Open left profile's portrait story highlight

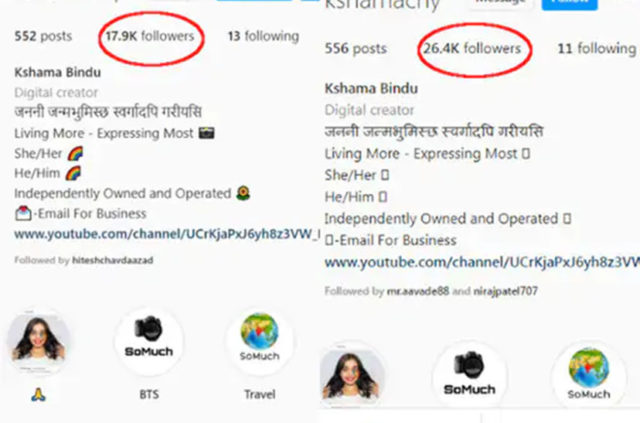click(38, 341)
